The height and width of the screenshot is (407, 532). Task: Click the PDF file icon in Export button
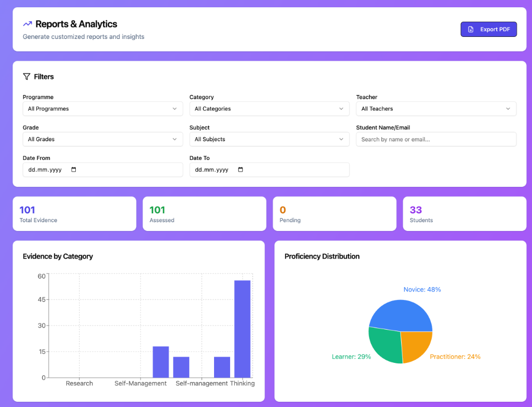tap(471, 30)
